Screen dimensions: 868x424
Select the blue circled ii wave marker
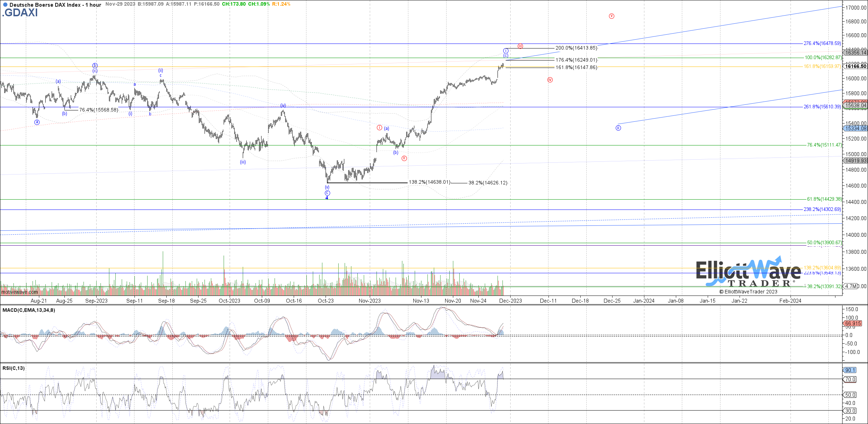[x=618, y=128]
